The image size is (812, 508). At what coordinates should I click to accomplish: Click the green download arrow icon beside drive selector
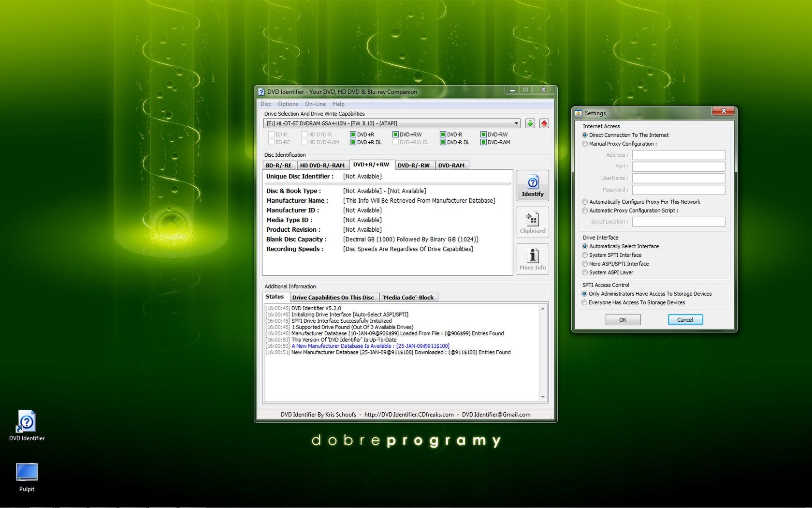coord(530,123)
